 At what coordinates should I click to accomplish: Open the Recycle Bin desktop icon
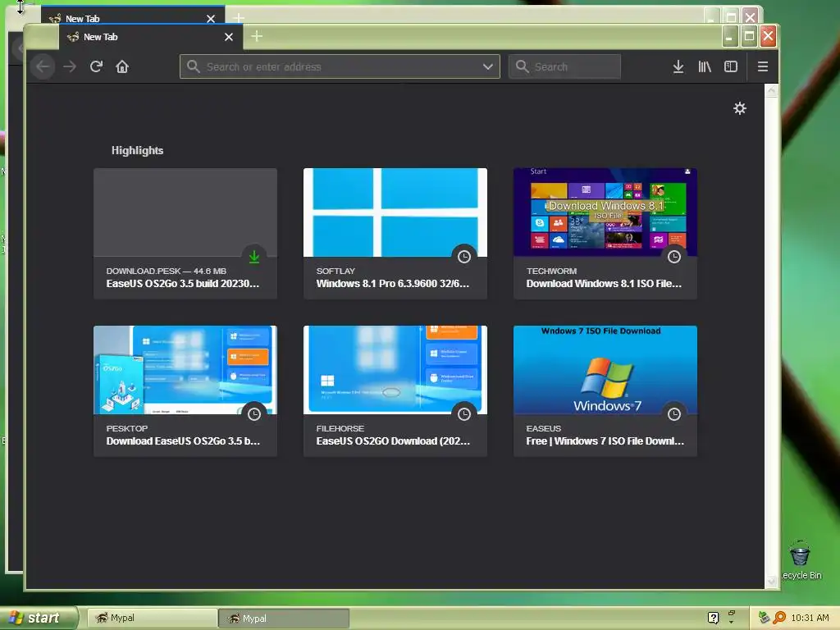tap(801, 560)
